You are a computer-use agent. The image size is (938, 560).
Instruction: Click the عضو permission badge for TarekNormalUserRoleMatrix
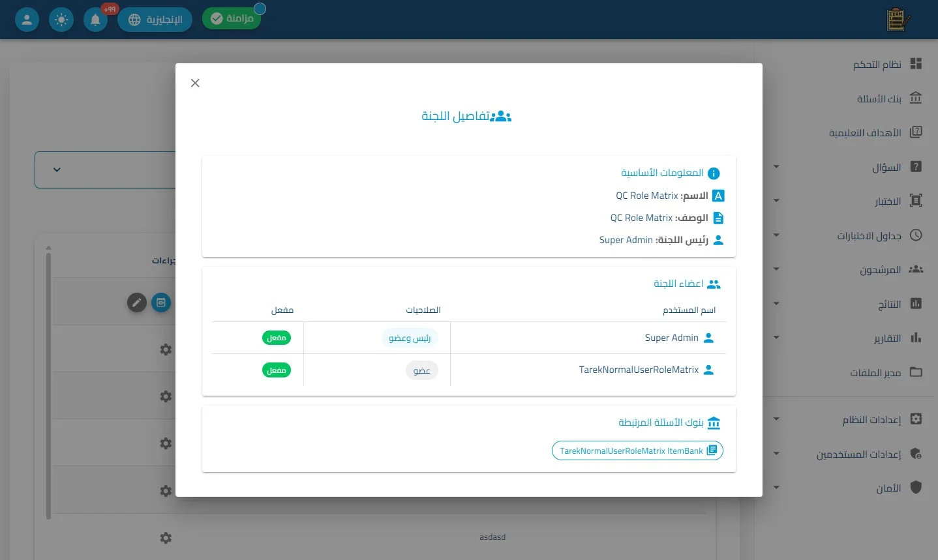[x=422, y=370]
